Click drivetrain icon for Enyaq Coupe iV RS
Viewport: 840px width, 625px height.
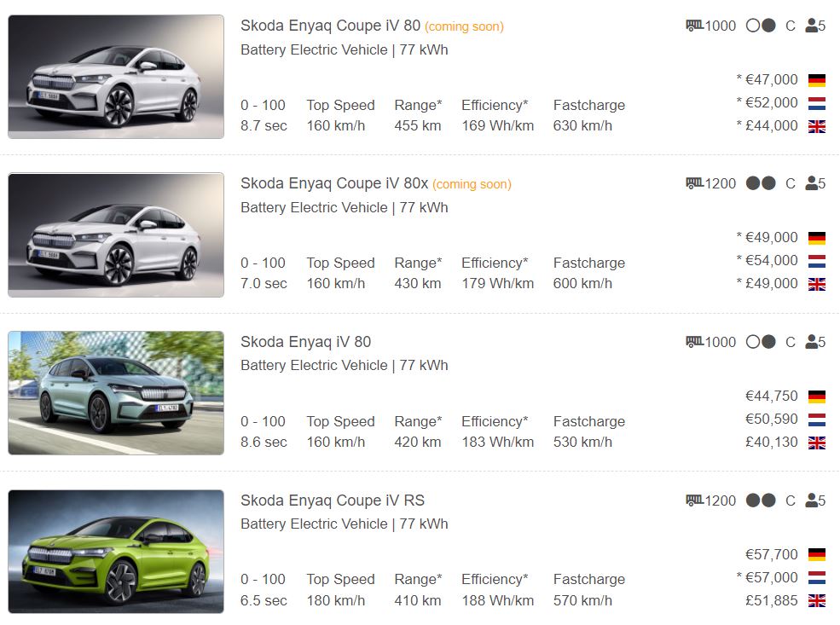(761, 501)
